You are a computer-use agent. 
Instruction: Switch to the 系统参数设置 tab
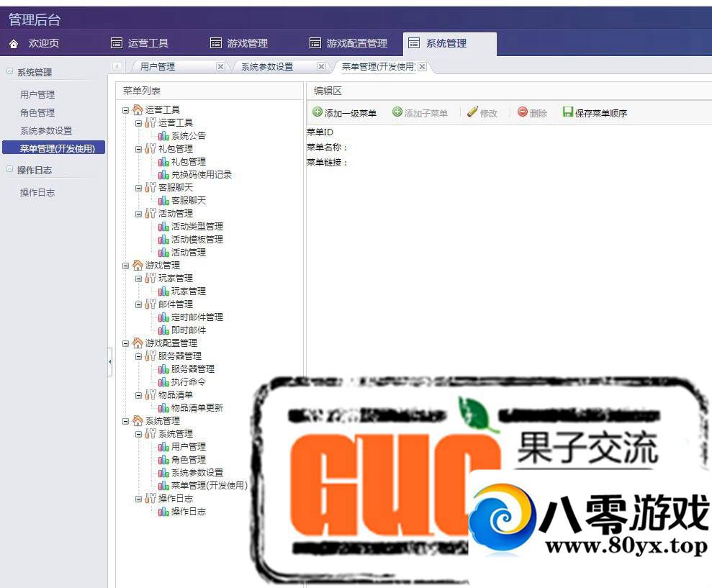coord(267,67)
